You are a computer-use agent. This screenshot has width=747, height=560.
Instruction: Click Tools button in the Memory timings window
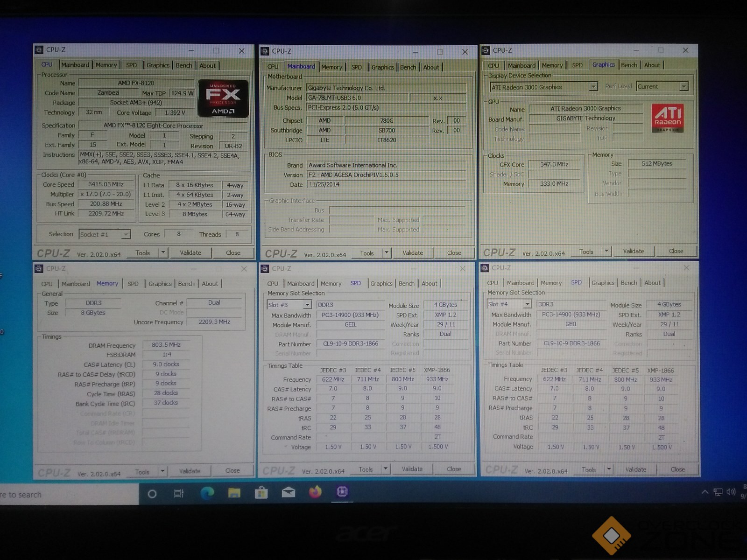click(x=142, y=472)
